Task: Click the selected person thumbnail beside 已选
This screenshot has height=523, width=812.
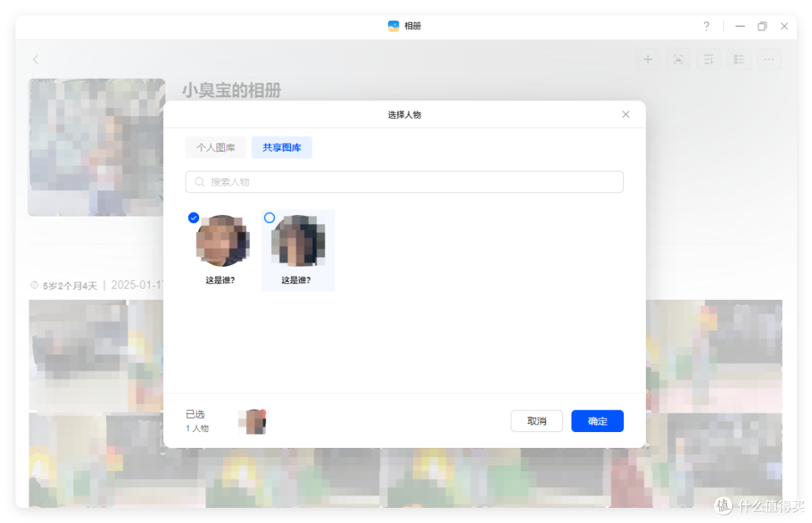Action: tap(252, 422)
